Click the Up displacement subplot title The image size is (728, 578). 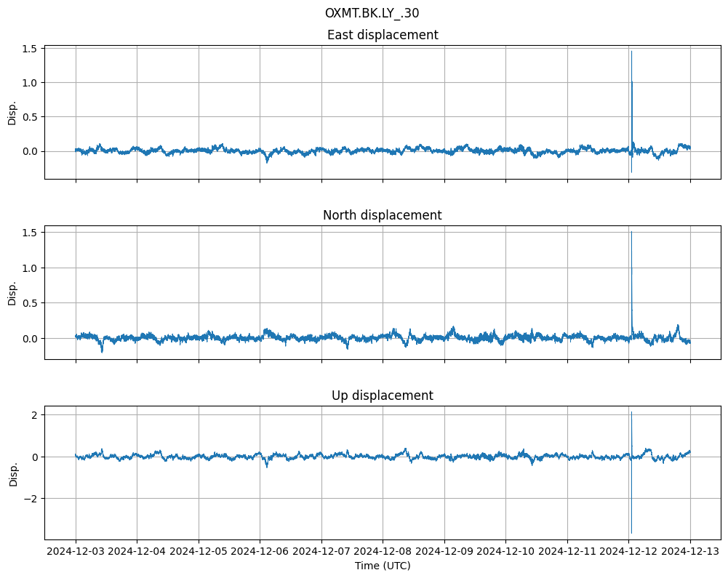point(383,396)
